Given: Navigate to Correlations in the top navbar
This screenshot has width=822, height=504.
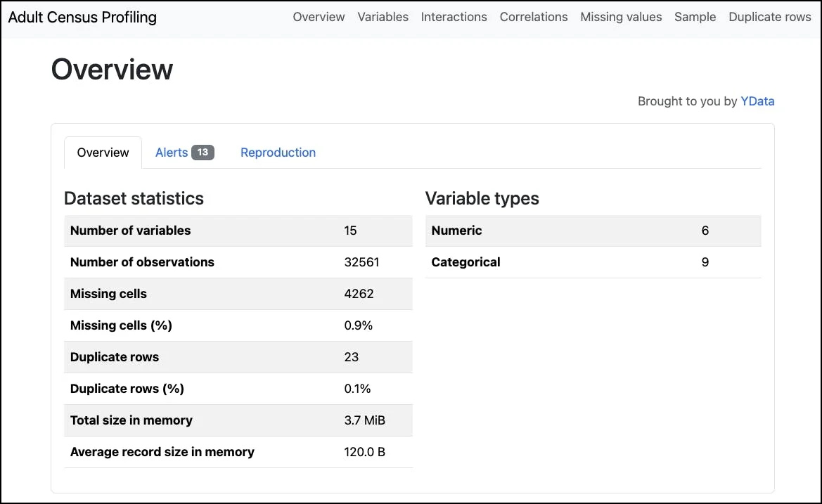Looking at the screenshot, I should click(534, 17).
